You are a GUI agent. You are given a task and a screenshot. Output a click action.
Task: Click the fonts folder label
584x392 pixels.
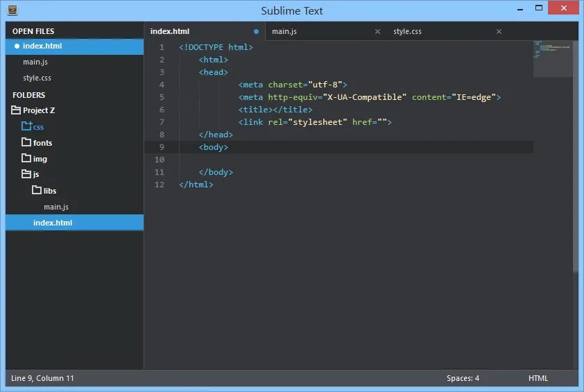(x=42, y=143)
